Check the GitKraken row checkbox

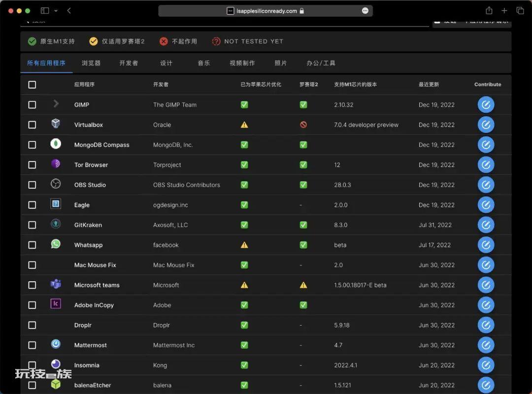32,225
